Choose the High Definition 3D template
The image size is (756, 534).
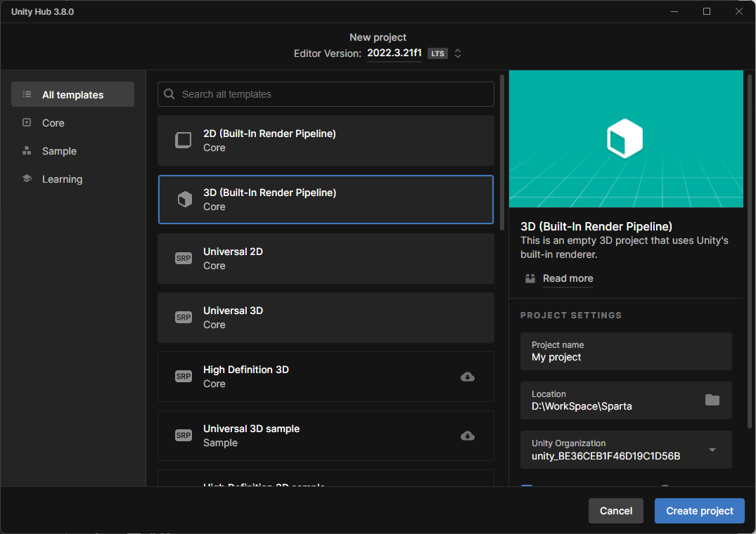coord(326,377)
